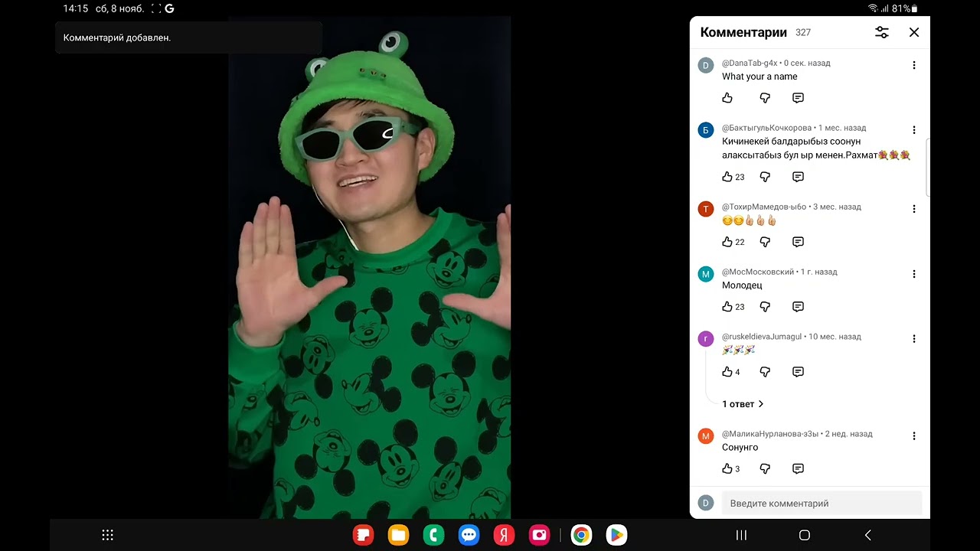
Task: Tap the teal M avatar of @МосМосковский
Action: coord(706,274)
